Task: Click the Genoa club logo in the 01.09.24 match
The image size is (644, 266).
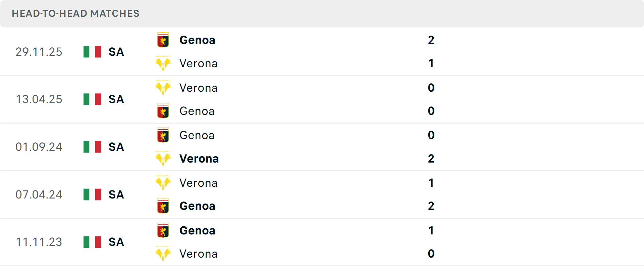Action: [x=163, y=135]
